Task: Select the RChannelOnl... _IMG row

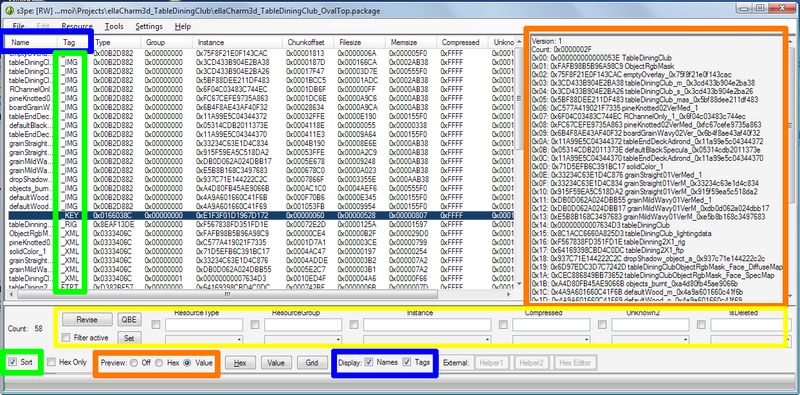Action: [x=261, y=89]
